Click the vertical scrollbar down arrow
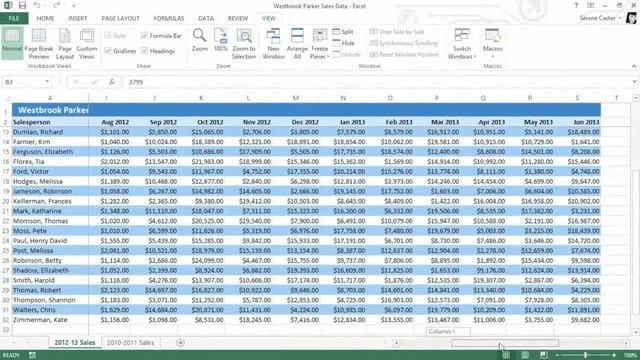The height and width of the screenshot is (360, 640). 636,333
